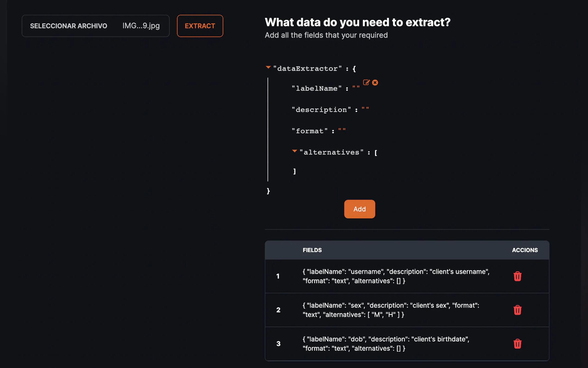Click the EXTRACT button
Viewport: 588px width, 368px height.
200,26
